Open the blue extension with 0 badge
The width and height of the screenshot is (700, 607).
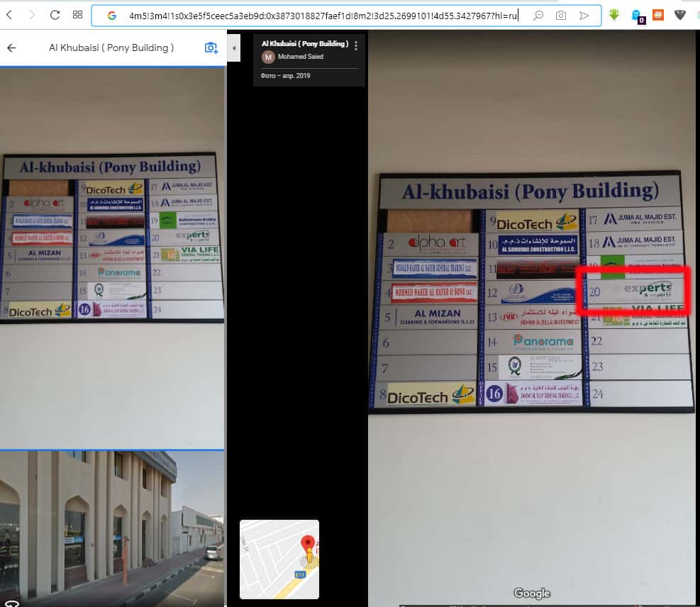click(638, 16)
